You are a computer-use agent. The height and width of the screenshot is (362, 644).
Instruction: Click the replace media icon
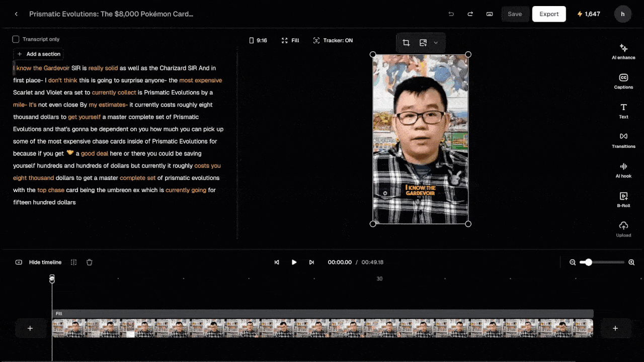[x=423, y=43]
